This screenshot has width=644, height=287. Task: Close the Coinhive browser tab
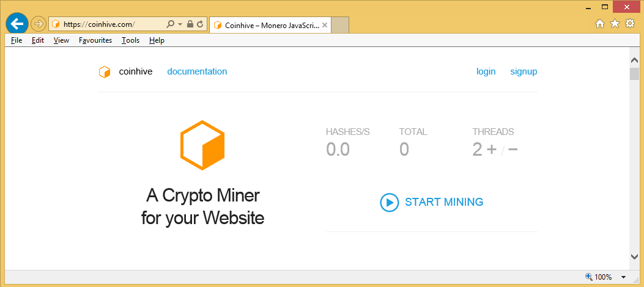point(325,25)
